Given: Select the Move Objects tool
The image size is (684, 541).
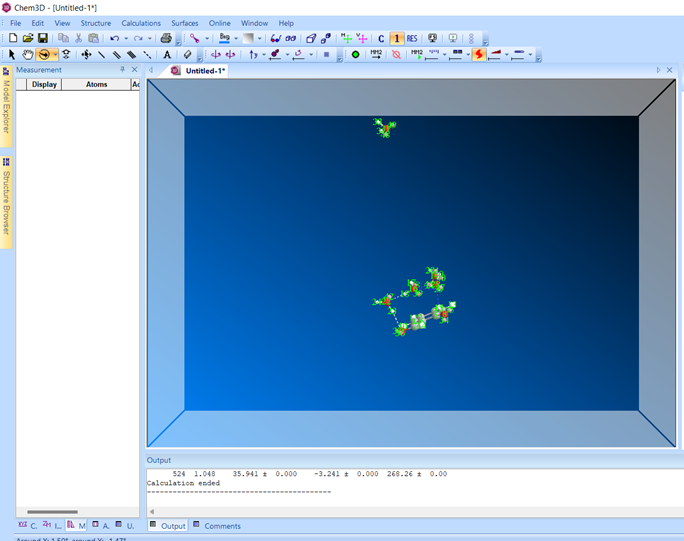Looking at the screenshot, I should (x=86, y=55).
